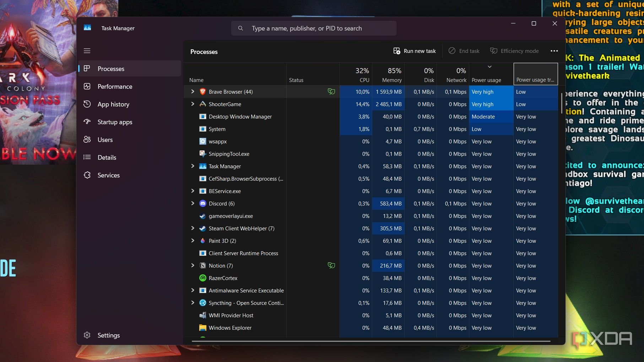Open the three-dot more options menu
The width and height of the screenshot is (644, 362).
click(554, 51)
